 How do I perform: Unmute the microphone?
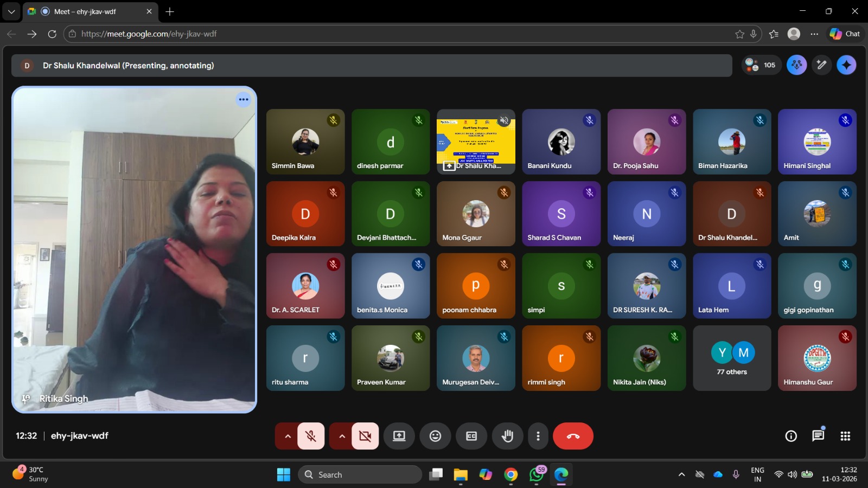click(x=311, y=436)
